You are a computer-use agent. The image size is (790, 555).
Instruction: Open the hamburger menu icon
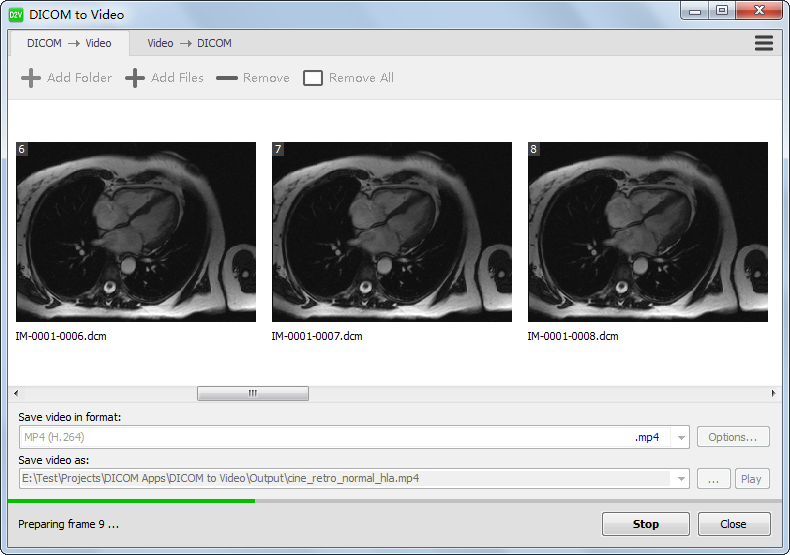pyautogui.click(x=764, y=43)
